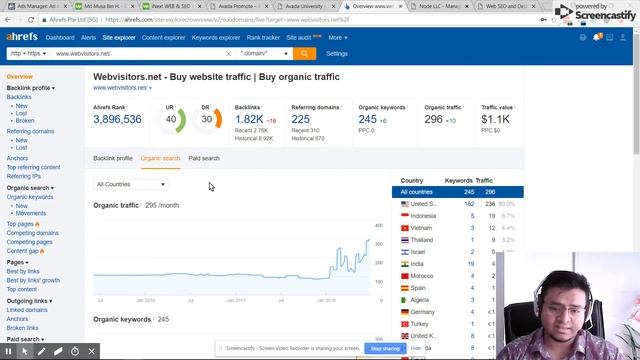Open the Settings link
Image resolution: width=640 pixels, height=360 pixels.
click(x=337, y=53)
